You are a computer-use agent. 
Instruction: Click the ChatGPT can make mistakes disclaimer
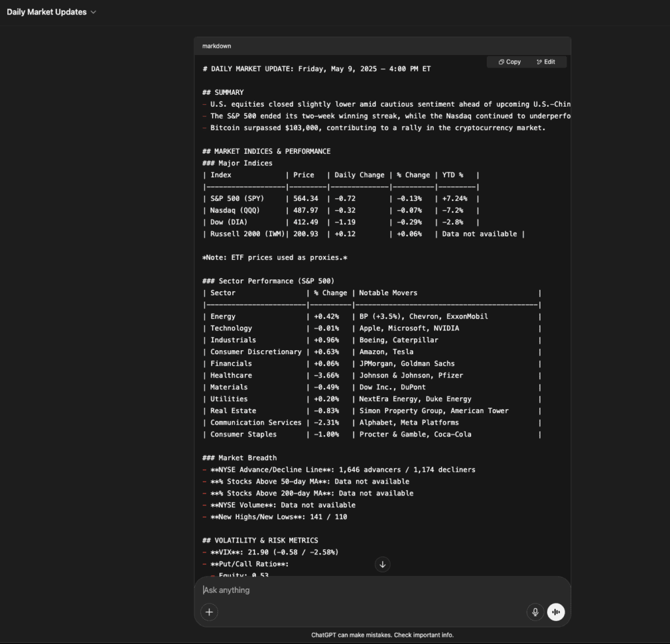[x=382, y=635]
